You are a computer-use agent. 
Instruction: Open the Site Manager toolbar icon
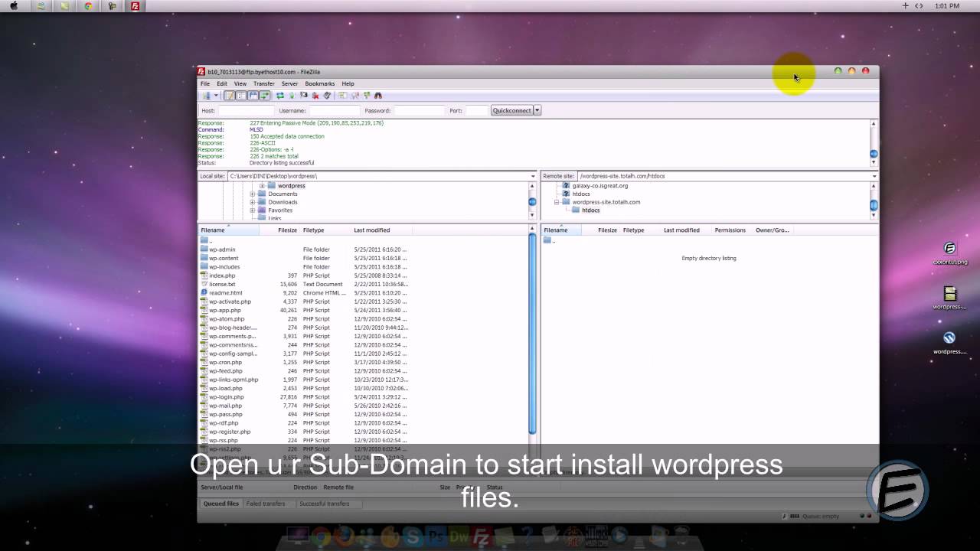[206, 96]
